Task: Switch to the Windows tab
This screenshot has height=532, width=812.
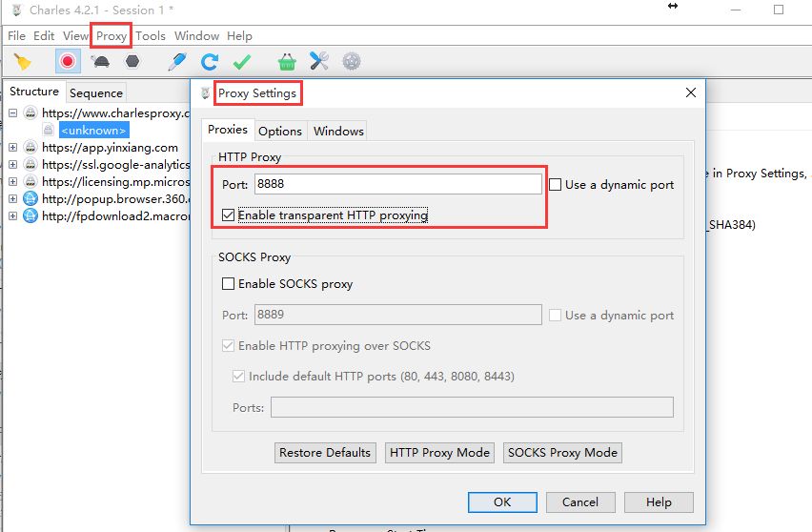Action: 338,131
